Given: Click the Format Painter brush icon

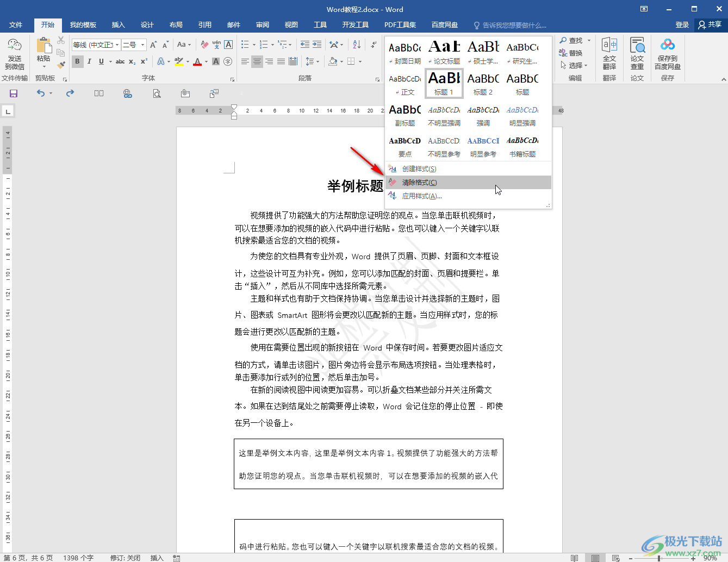Looking at the screenshot, I should pos(61,65).
